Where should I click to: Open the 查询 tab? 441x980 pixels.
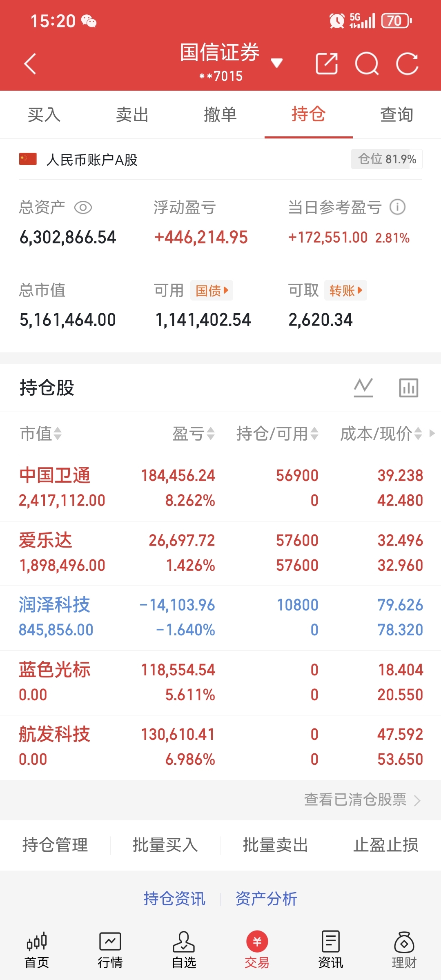tap(397, 115)
